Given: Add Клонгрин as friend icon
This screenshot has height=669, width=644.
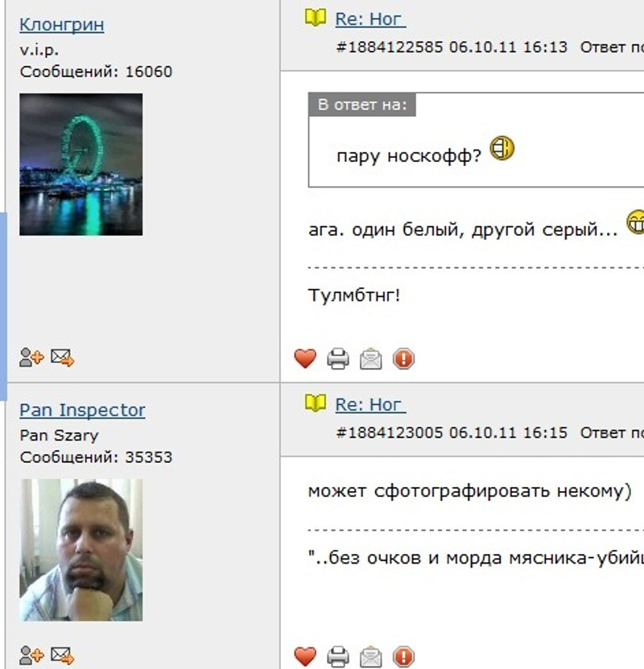Looking at the screenshot, I should tap(31, 357).
